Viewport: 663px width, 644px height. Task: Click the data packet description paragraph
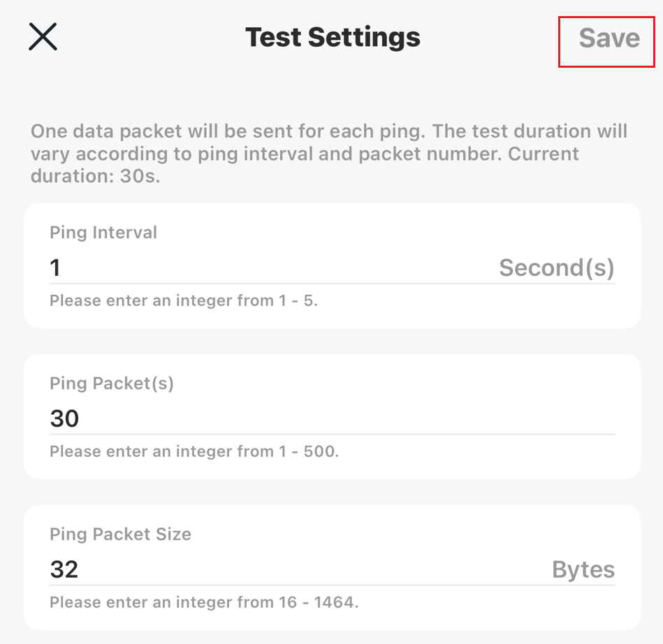tap(328, 142)
